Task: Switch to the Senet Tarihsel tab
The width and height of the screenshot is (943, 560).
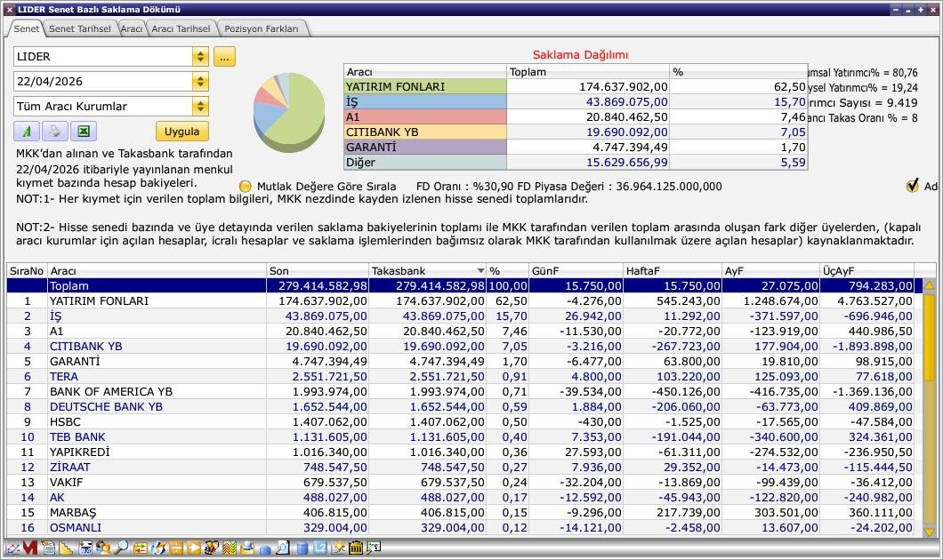Action: [x=79, y=28]
